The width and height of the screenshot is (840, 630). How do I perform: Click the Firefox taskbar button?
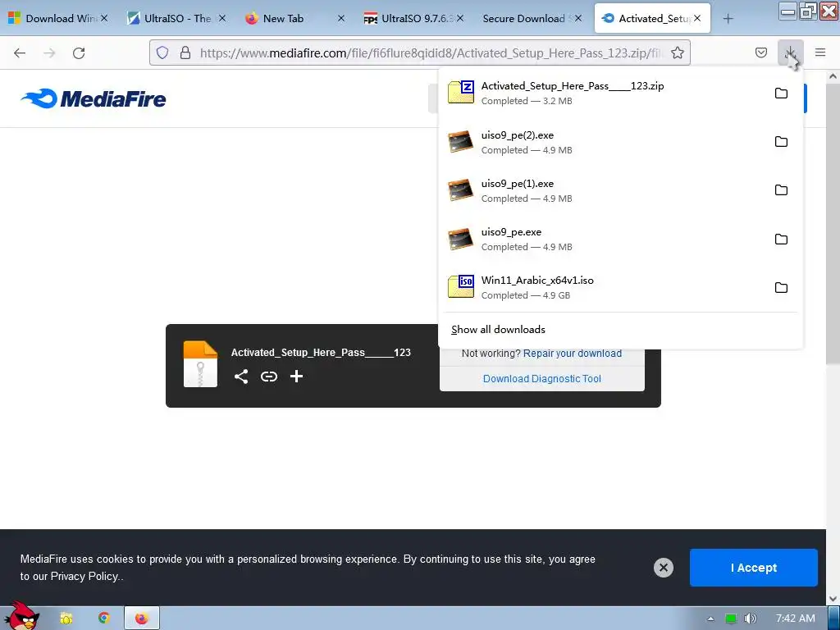click(141, 619)
